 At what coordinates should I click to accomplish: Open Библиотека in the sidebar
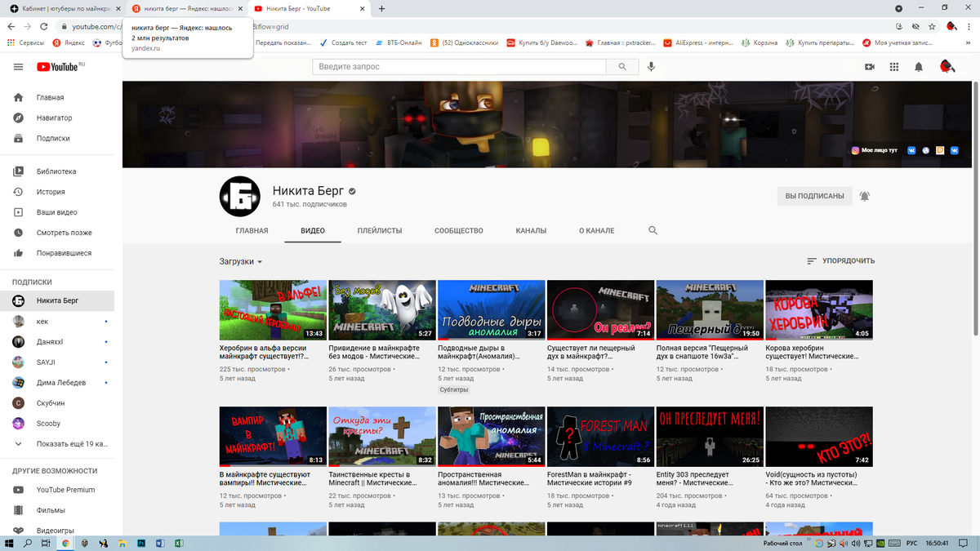57,171
